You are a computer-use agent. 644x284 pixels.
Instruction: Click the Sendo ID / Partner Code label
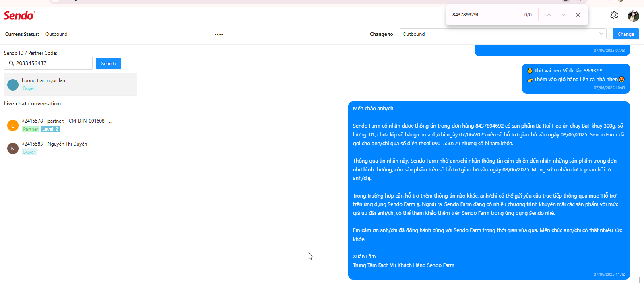(31, 53)
